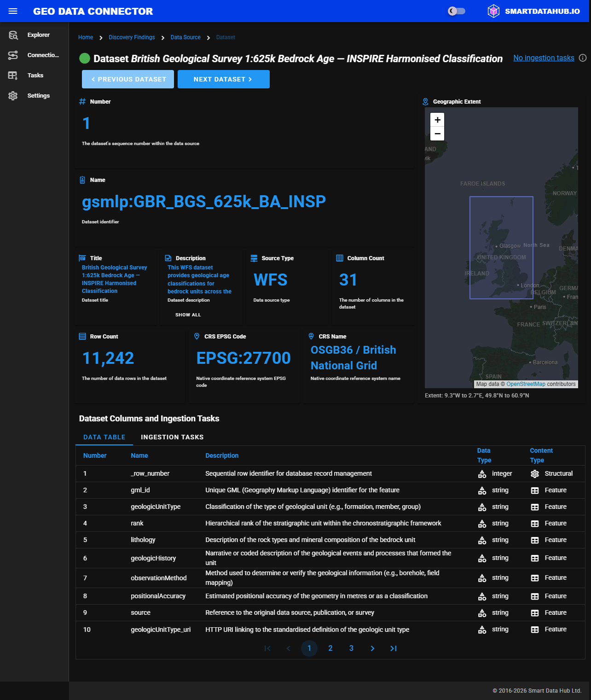The image size is (591, 700).
Task: Click the Explorer sidebar icon
Action: pos(13,35)
